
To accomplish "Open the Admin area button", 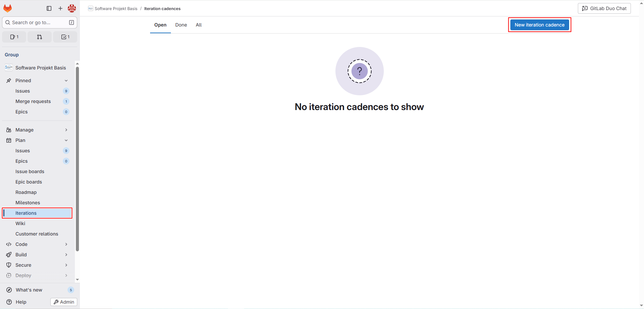I will (64, 302).
